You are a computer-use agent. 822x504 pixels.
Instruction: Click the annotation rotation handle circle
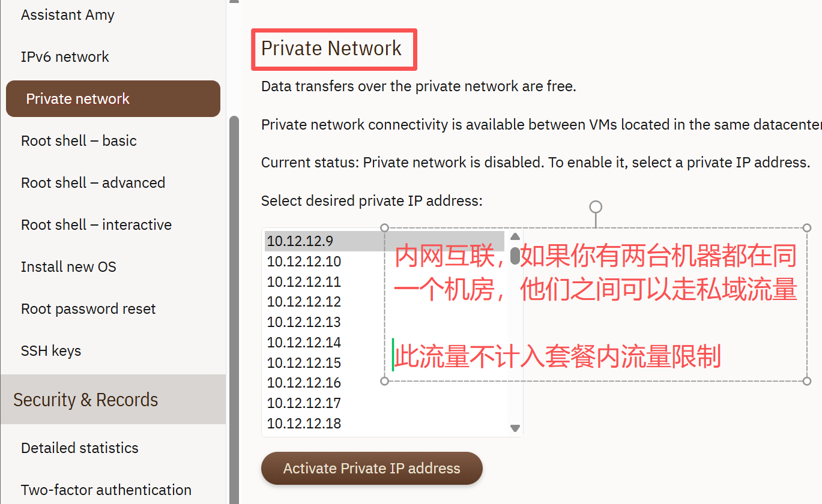click(596, 207)
